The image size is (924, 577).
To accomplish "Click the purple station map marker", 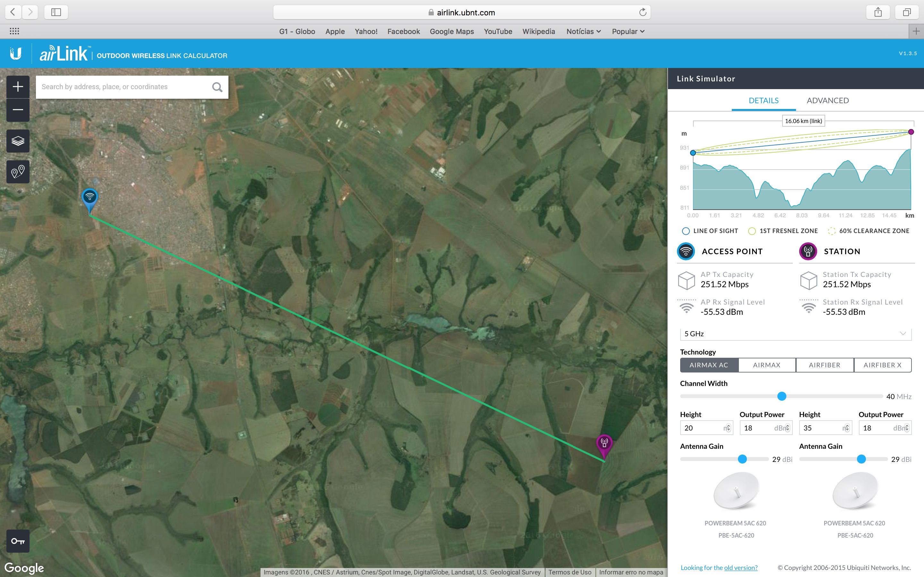I will [x=604, y=443].
